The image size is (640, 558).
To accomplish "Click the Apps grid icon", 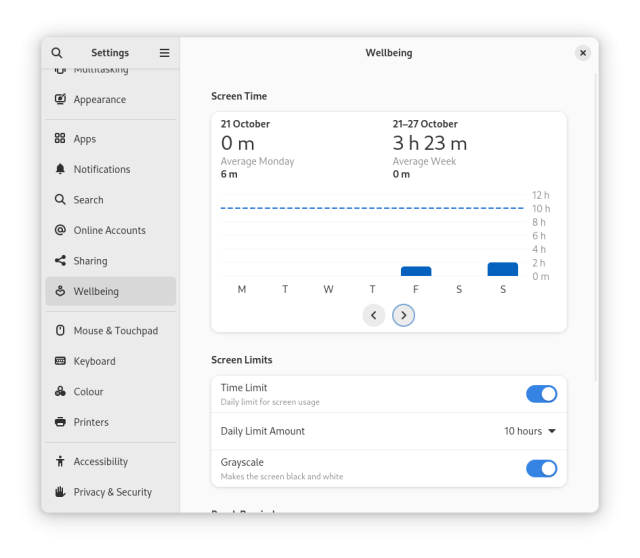I will pyautogui.click(x=60, y=139).
